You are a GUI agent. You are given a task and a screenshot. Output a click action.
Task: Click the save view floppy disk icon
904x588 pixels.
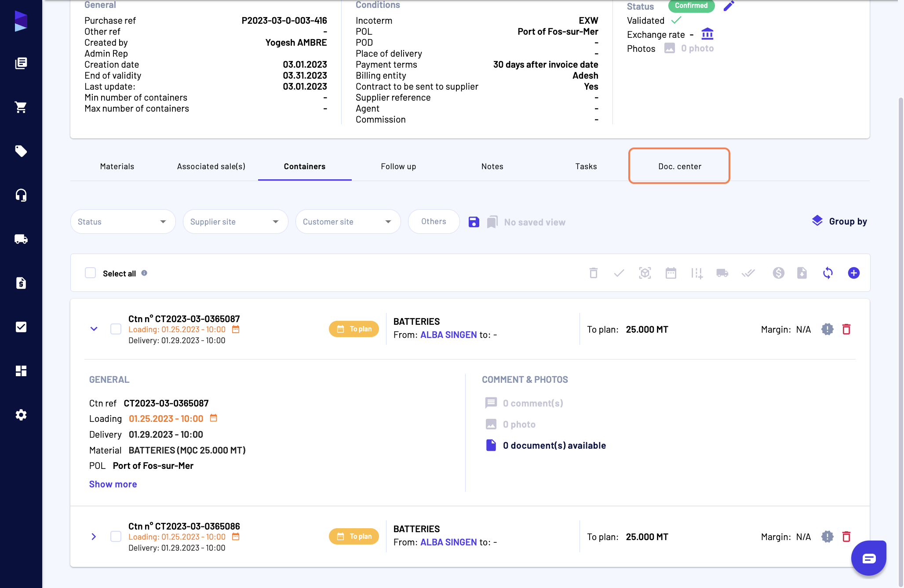click(474, 222)
